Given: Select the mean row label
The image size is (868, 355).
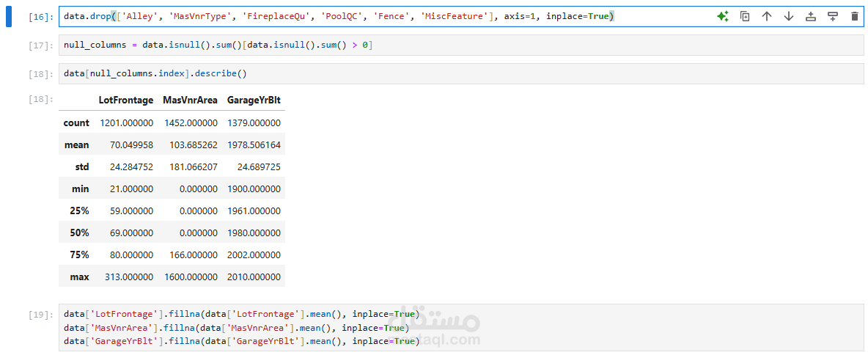Looking at the screenshot, I should coord(76,144).
